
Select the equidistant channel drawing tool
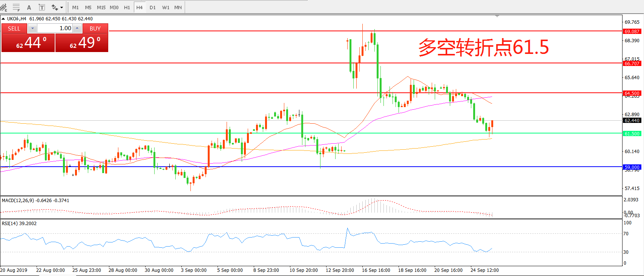(4, 7)
